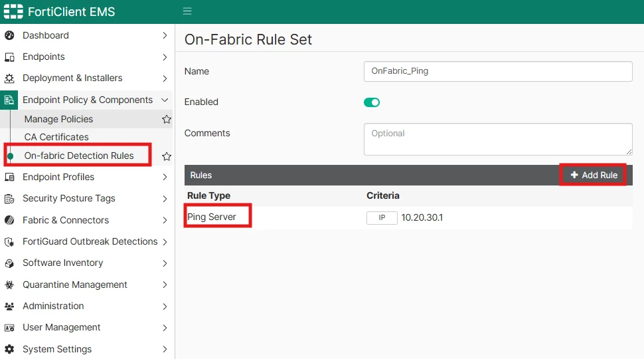Screen dimensions: 644x359
Task: Expand the Endpoint Profiles chevron
Action: [x=165, y=178]
